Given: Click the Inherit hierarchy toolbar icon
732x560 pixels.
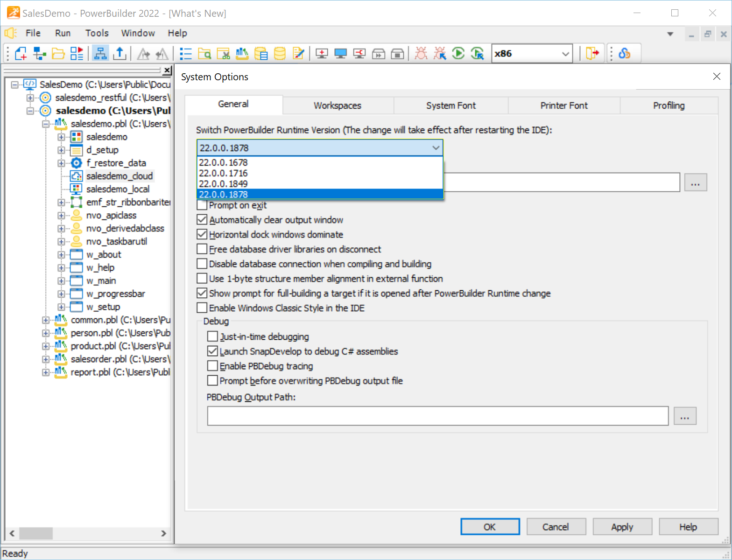Looking at the screenshot, I should (40, 54).
